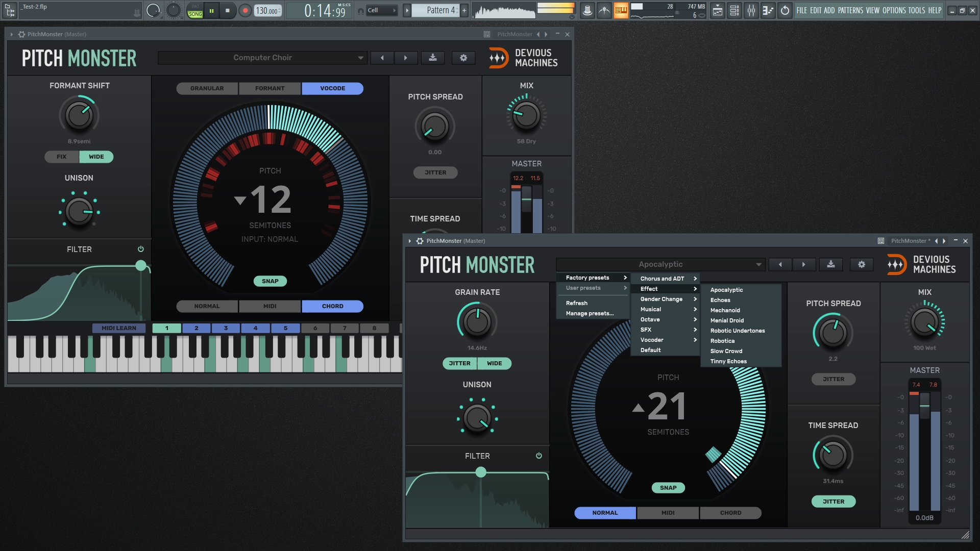Viewport: 980px width, 551px height.
Task: Toggle JITTER under Grain Rate
Action: pyautogui.click(x=459, y=363)
